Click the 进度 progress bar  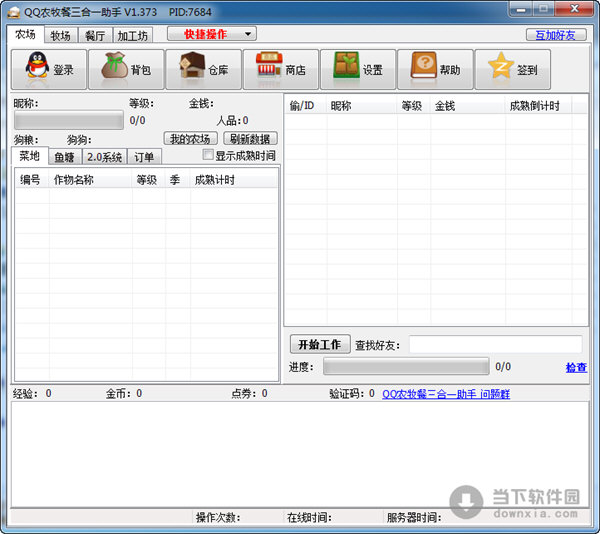(x=406, y=366)
